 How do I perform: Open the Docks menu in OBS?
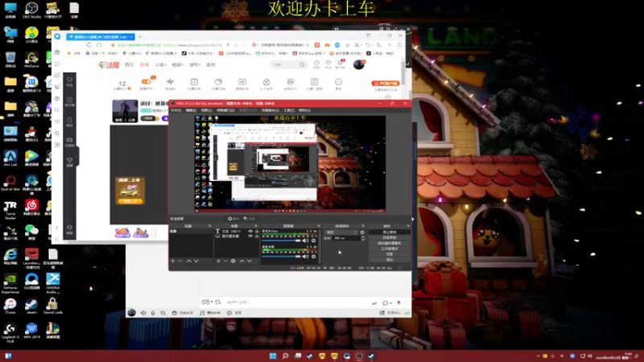(x=225, y=110)
